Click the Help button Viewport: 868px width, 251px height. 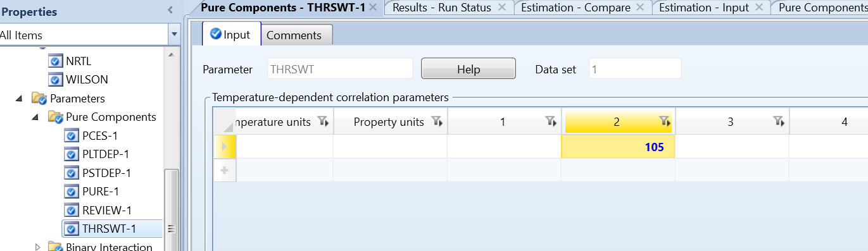point(469,69)
